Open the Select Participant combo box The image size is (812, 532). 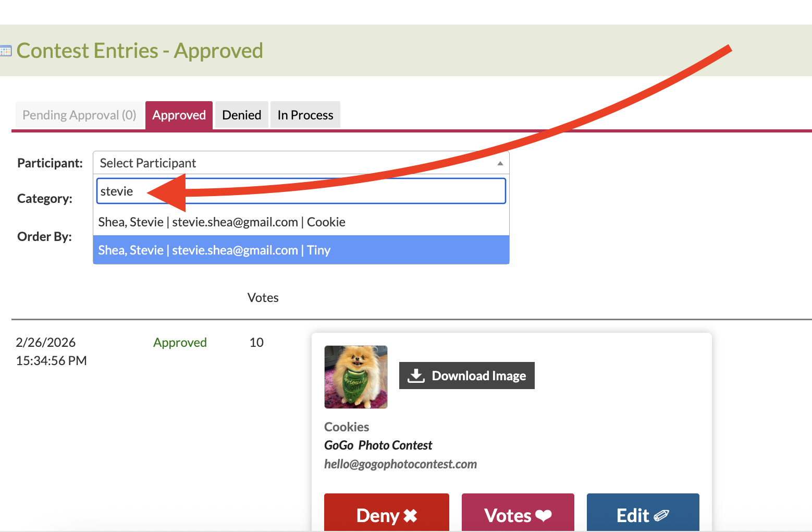(x=301, y=163)
